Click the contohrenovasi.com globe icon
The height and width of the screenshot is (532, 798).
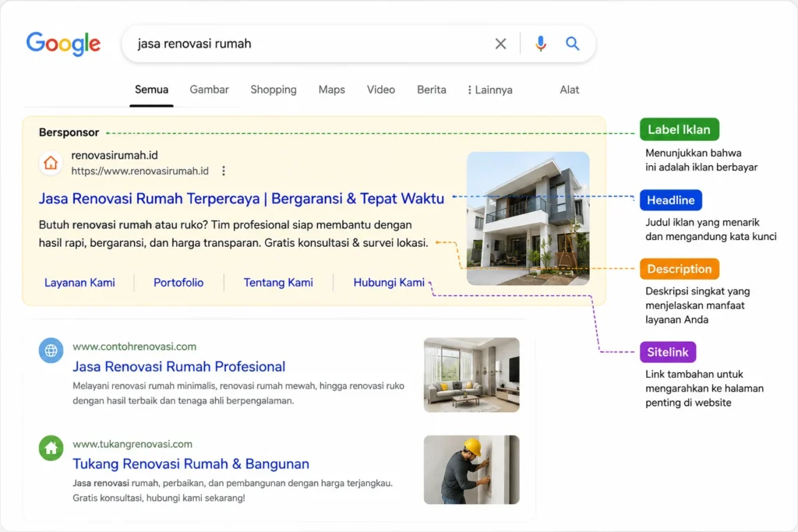(51, 351)
